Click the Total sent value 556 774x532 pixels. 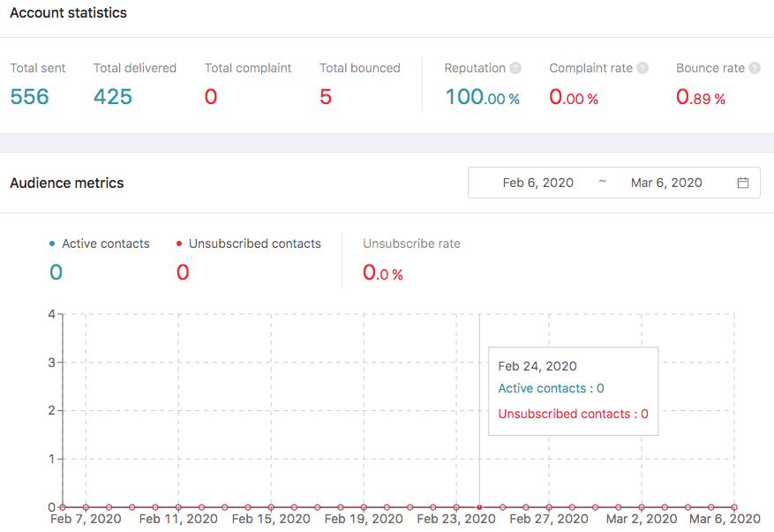(x=30, y=97)
